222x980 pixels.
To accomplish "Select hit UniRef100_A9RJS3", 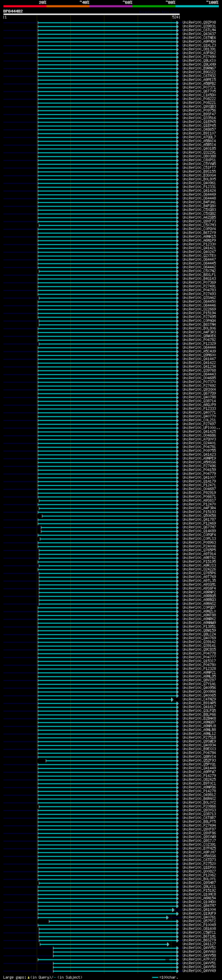I will pos(199,565).
